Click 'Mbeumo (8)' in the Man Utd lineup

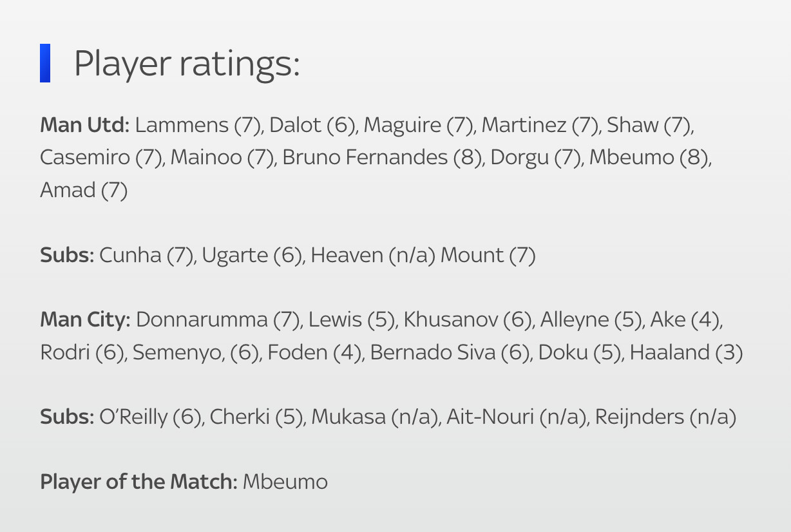[649, 157]
